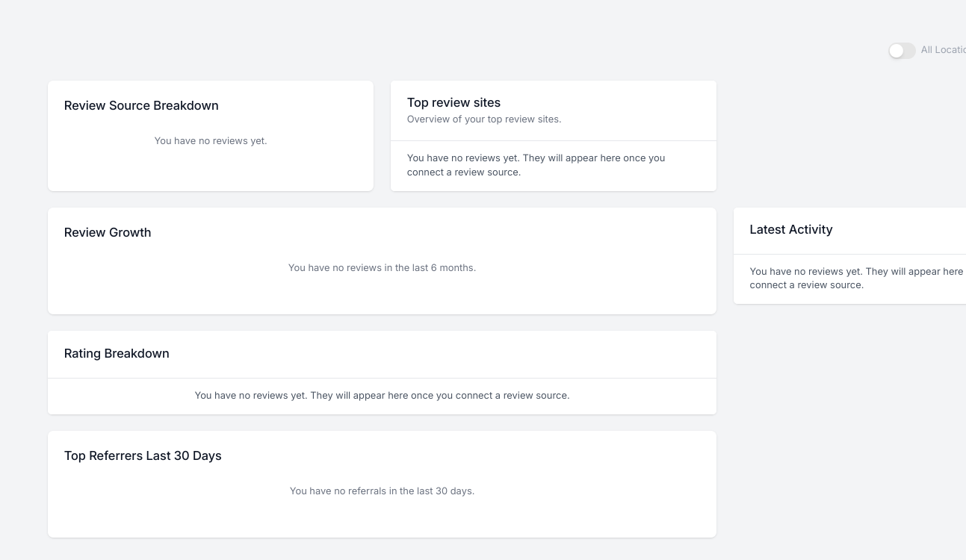The height and width of the screenshot is (560, 966).
Task: Click the Overview of your top review sites subtitle
Action: 484,119
